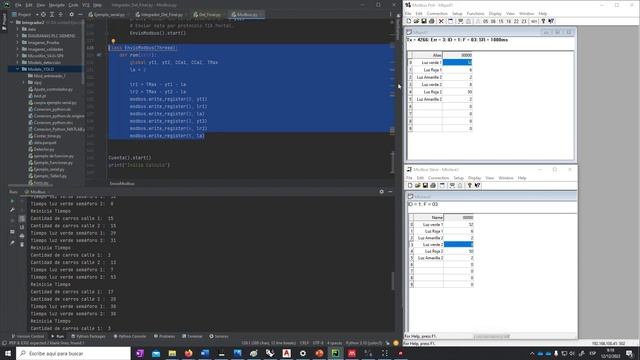Screen dimensions: 640x360
Task: Open Connection menu in Modbus Poll
Action: tap(437, 13)
